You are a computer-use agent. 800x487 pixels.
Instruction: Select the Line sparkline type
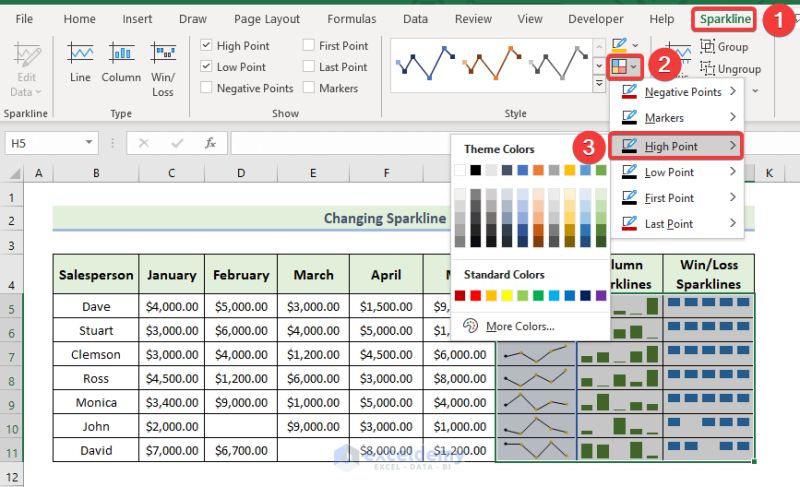pos(80,63)
